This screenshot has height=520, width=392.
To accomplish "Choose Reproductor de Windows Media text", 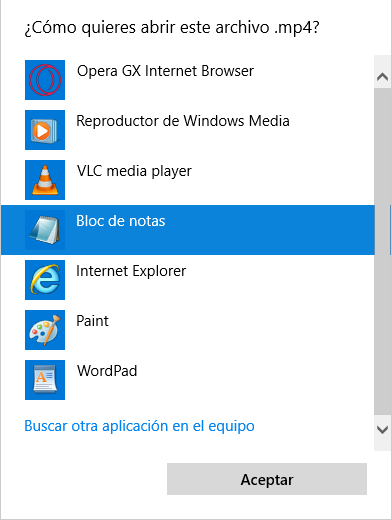I will point(183,121).
